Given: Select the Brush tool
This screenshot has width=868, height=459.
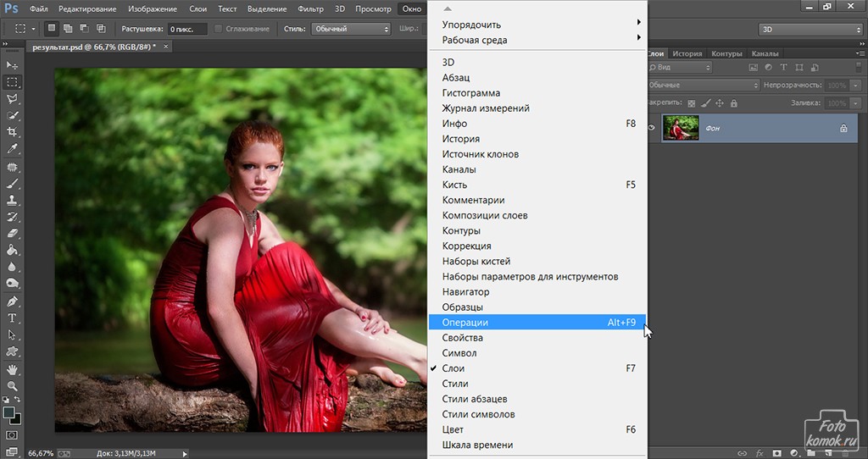Looking at the screenshot, I should (x=12, y=183).
